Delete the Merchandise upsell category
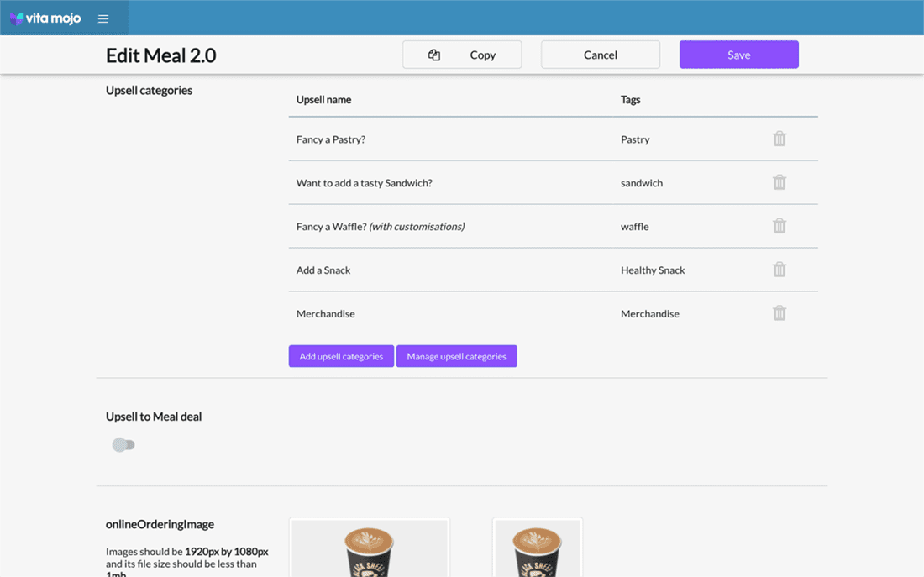924x577 pixels. click(x=779, y=313)
